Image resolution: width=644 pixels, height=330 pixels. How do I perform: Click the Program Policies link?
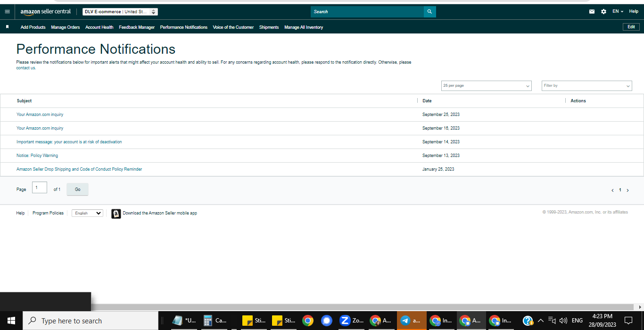tap(48, 213)
